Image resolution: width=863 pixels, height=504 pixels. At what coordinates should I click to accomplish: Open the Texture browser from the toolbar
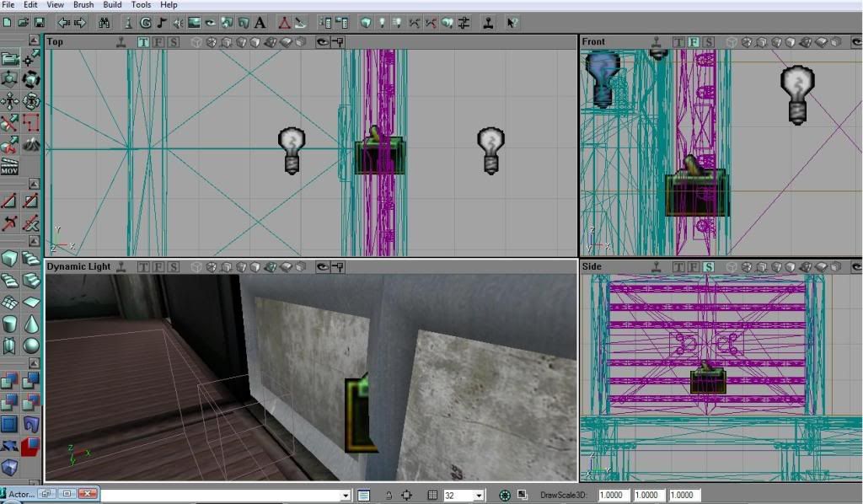pos(193,23)
